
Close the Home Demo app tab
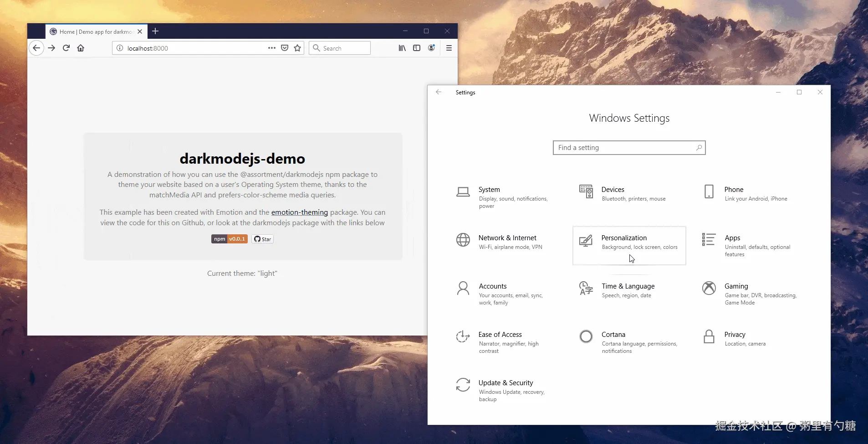(x=140, y=31)
